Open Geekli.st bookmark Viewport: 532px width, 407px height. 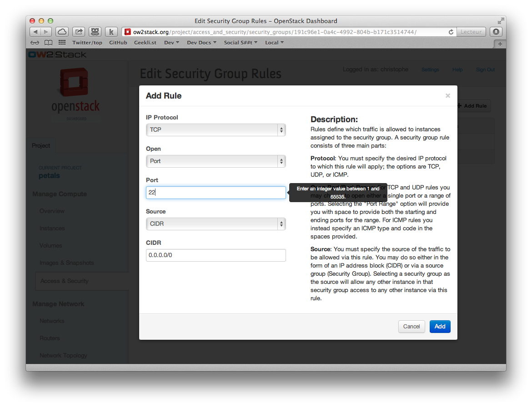[145, 43]
